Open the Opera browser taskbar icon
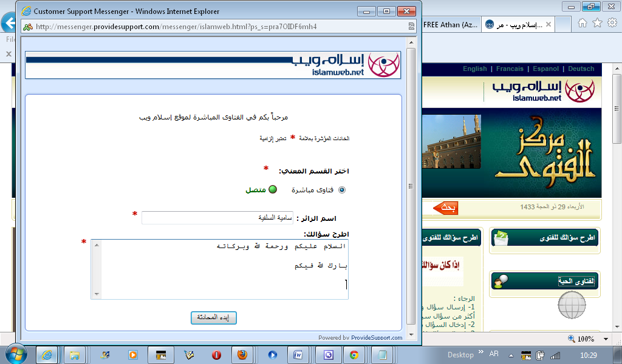 (217, 355)
